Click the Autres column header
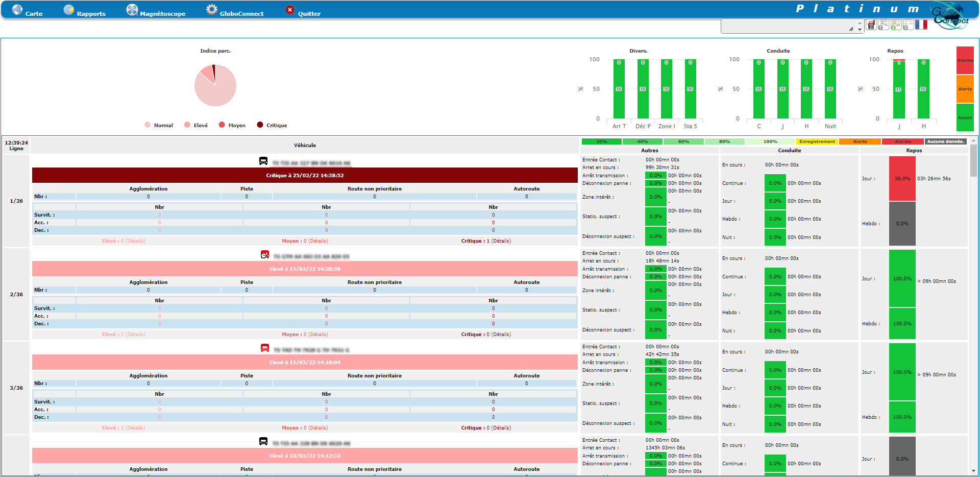Screen dimensions: 980x477 649,150
